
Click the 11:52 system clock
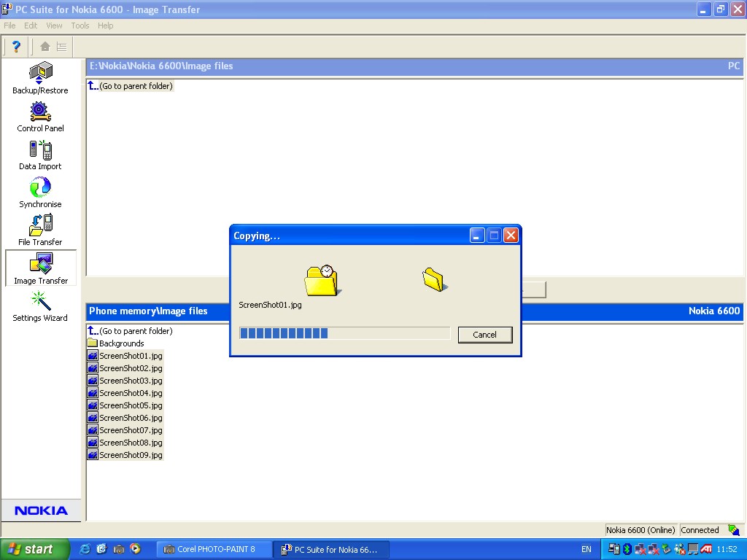727,549
